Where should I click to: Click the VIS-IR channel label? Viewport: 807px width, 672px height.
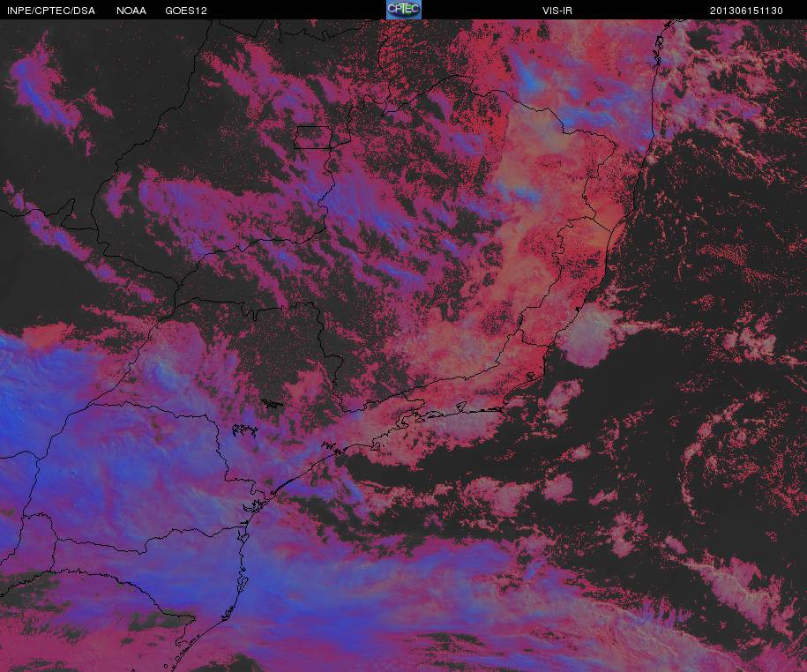557,11
